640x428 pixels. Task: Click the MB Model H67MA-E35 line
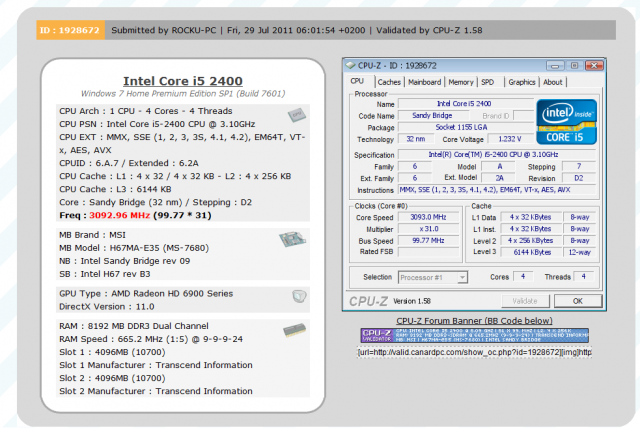click(134, 248)
